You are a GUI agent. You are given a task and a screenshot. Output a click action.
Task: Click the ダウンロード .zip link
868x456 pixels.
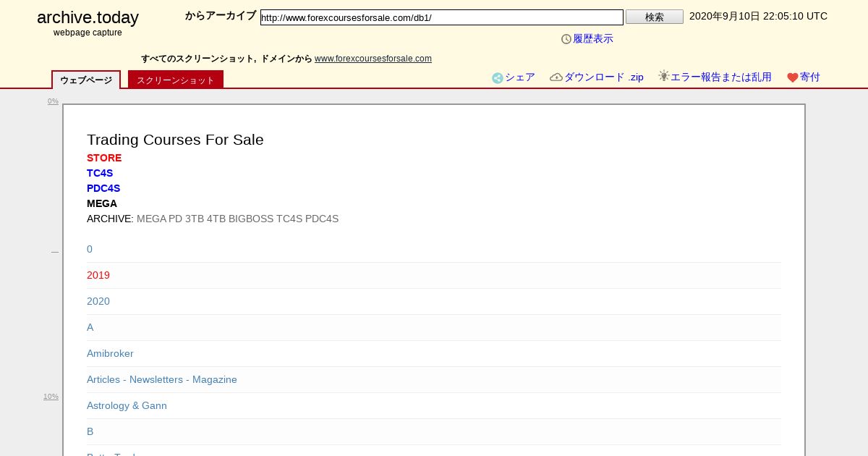pos(604,77)
